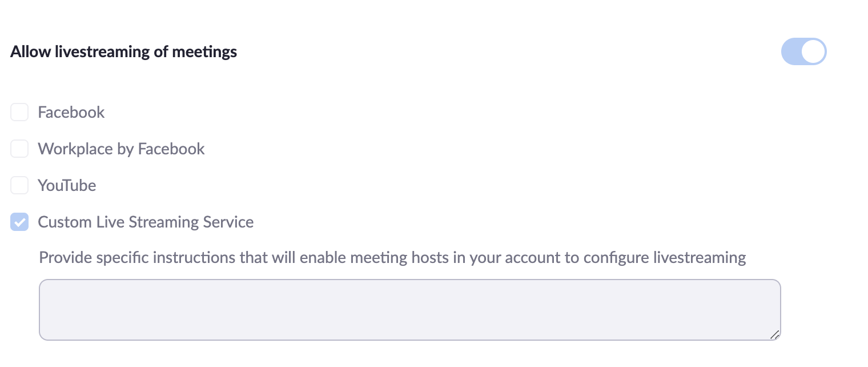
Task: Tick the Workplace by Facebook checkbox
Action: click(x=19, y=149)
